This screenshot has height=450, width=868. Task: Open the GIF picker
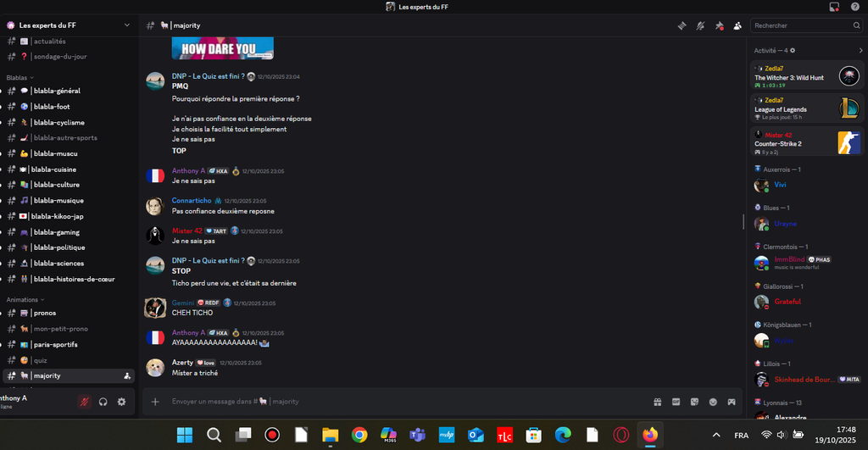(x=676, y=402)
